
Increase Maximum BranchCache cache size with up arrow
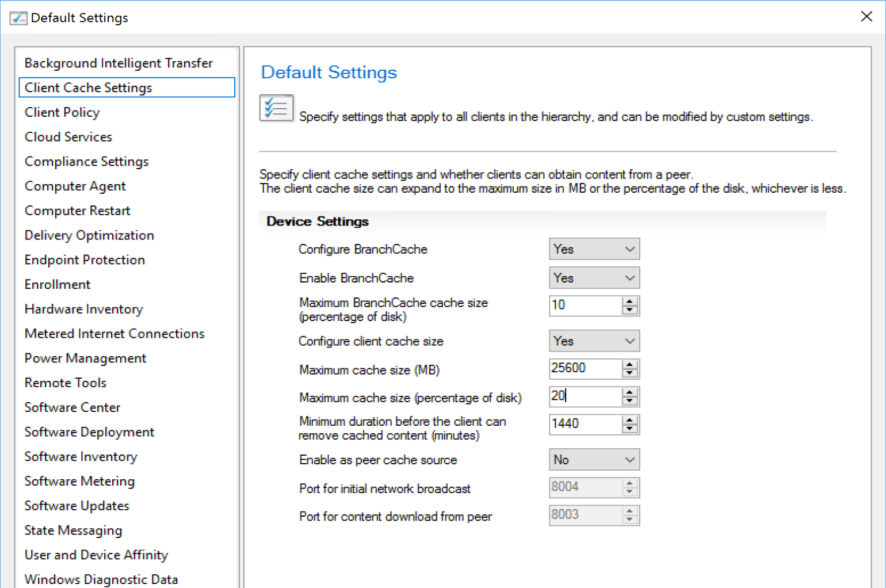[630, 301]
